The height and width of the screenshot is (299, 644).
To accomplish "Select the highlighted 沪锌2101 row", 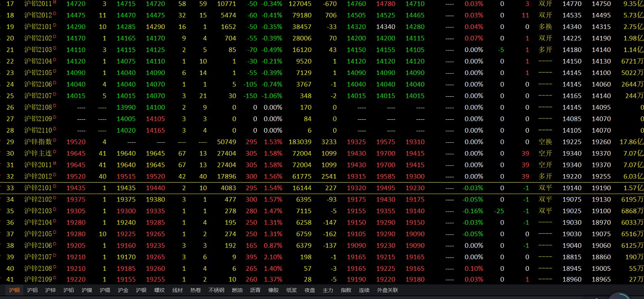I will (38, 188).
